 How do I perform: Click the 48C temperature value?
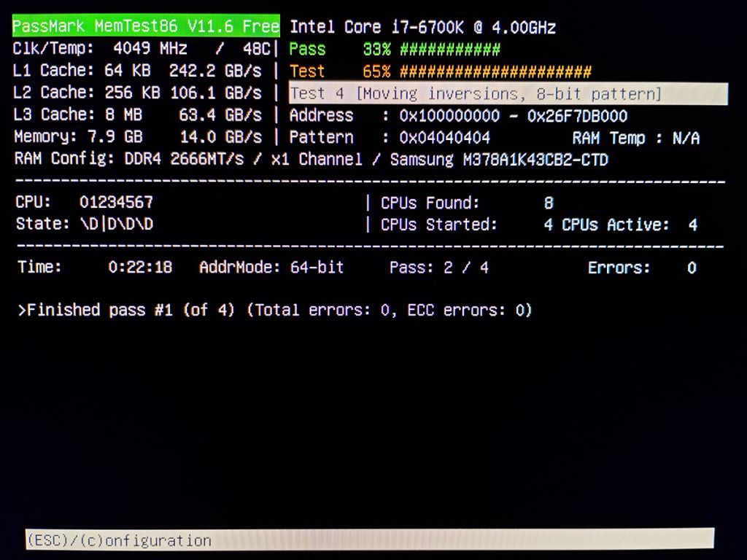[256, 49]
